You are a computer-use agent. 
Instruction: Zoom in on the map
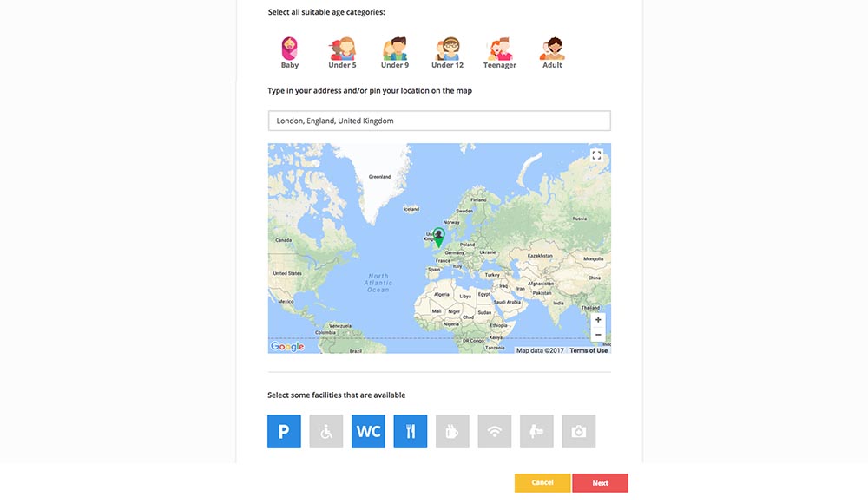[598, 320]
